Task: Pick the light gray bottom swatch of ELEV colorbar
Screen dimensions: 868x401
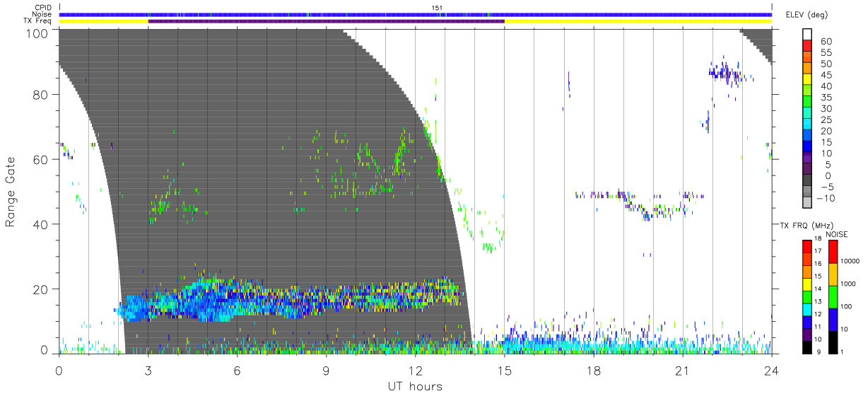Action: pos(808,203)
